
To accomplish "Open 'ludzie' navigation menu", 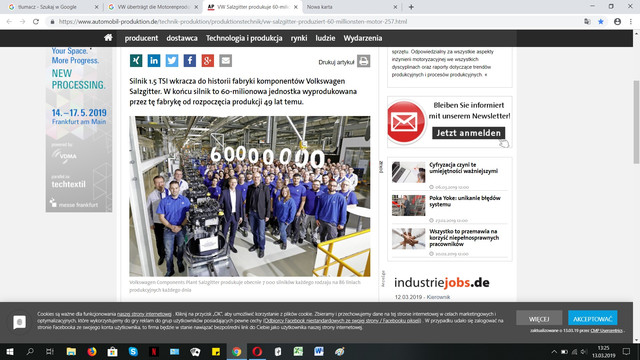I will pos(325,38).
